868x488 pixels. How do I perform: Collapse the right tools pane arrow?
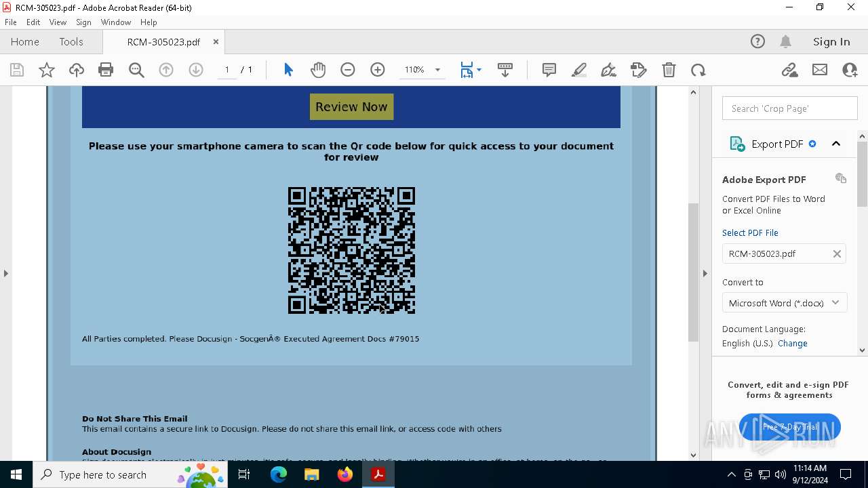coord(705,273)
